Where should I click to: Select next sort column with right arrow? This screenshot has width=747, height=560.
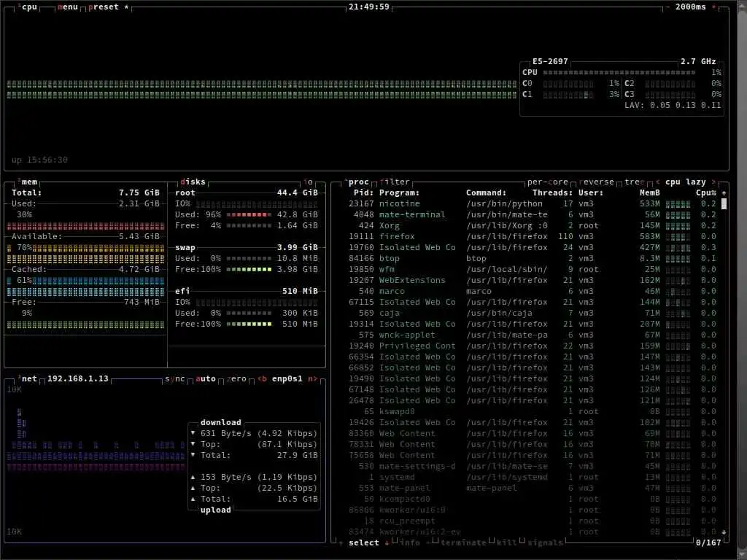[x=713, y=182]
